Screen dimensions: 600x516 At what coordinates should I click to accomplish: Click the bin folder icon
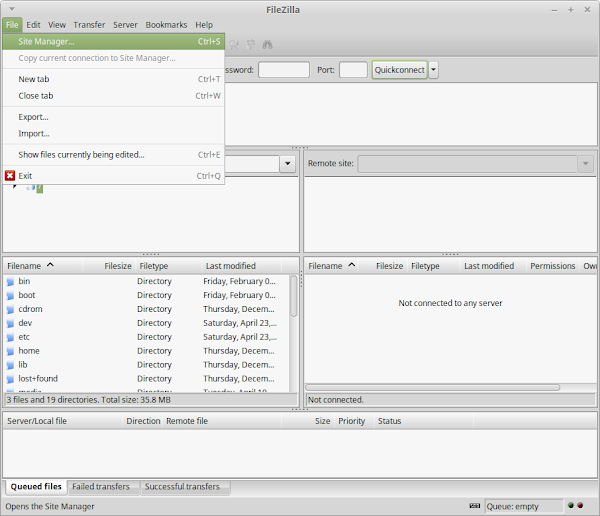(10, 282)
